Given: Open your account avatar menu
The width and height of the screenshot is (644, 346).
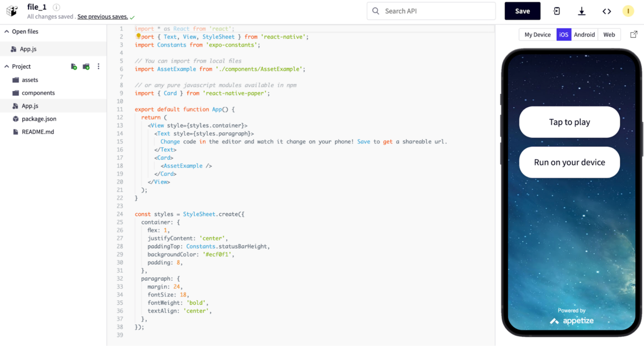Looking at the screenshot, I should pos(628,10).
